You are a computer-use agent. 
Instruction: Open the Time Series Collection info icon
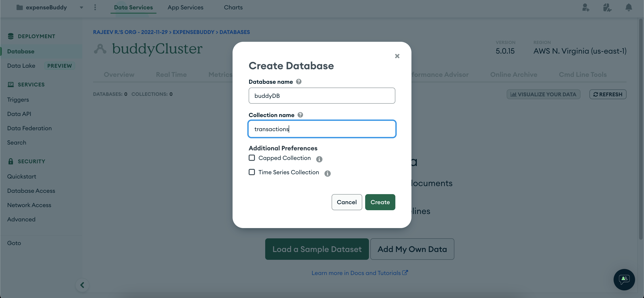point(327,173)
